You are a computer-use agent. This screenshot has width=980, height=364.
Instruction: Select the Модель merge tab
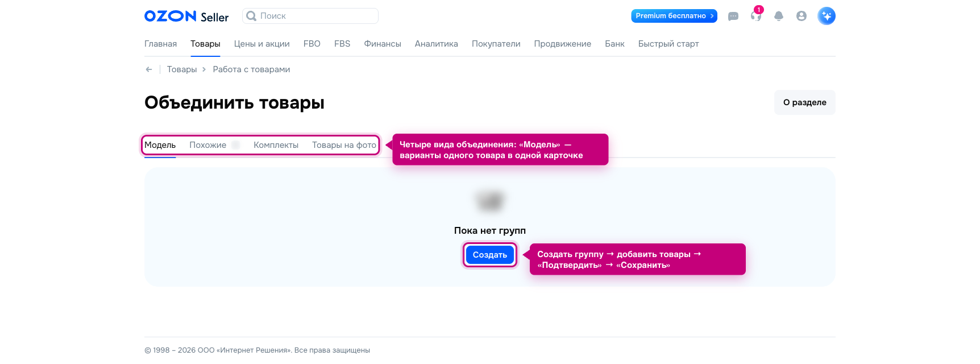160,145
